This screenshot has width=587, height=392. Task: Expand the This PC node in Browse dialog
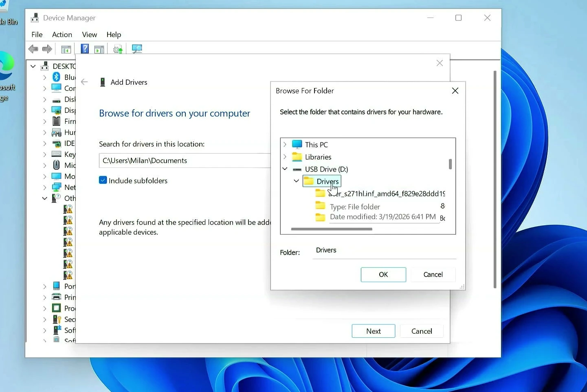pyautogui.click(x=285, y=144)
